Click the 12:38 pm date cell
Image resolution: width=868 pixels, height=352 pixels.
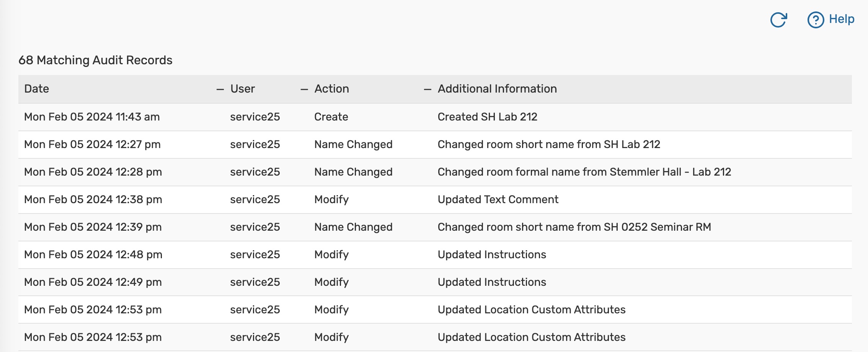(x=93, y=200)
